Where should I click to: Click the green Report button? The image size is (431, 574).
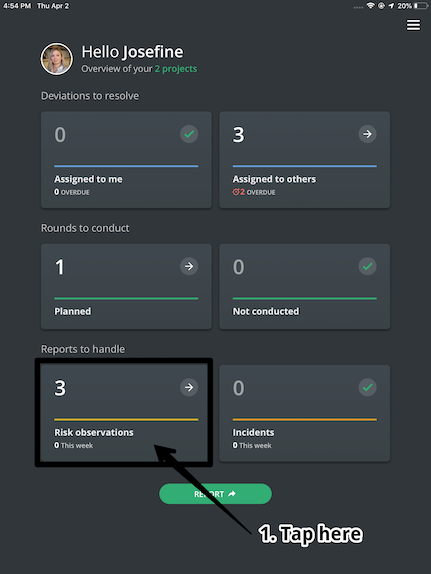[215, 494]
